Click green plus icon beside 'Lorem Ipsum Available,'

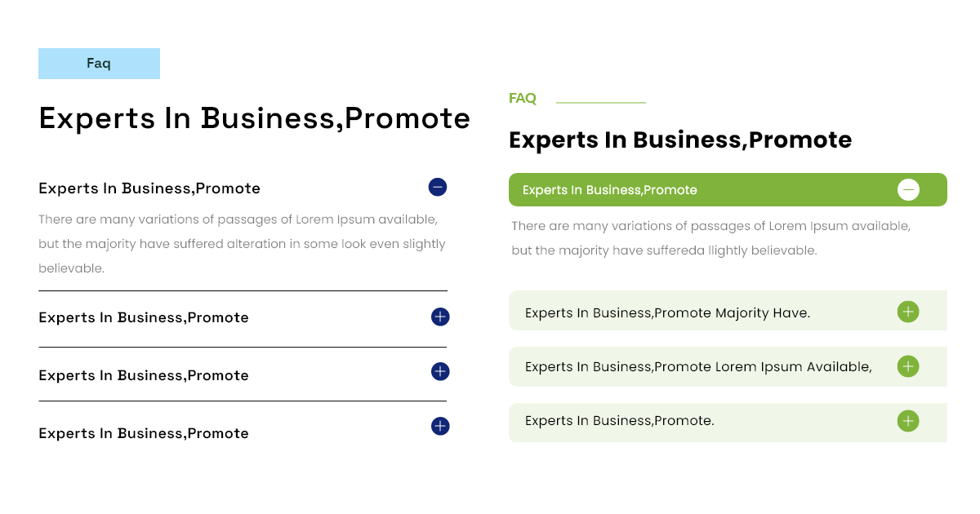[x=908, y=366]
